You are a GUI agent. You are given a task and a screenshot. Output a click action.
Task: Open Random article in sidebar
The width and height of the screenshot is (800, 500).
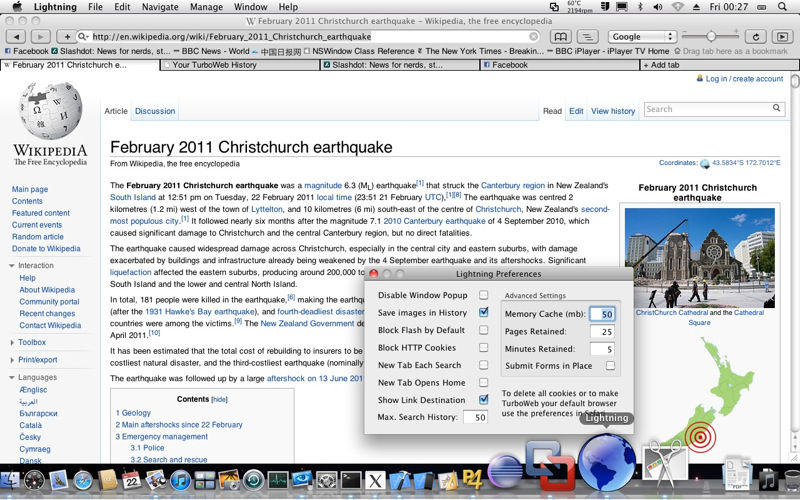pyautogui.click(x=38, y=237)
